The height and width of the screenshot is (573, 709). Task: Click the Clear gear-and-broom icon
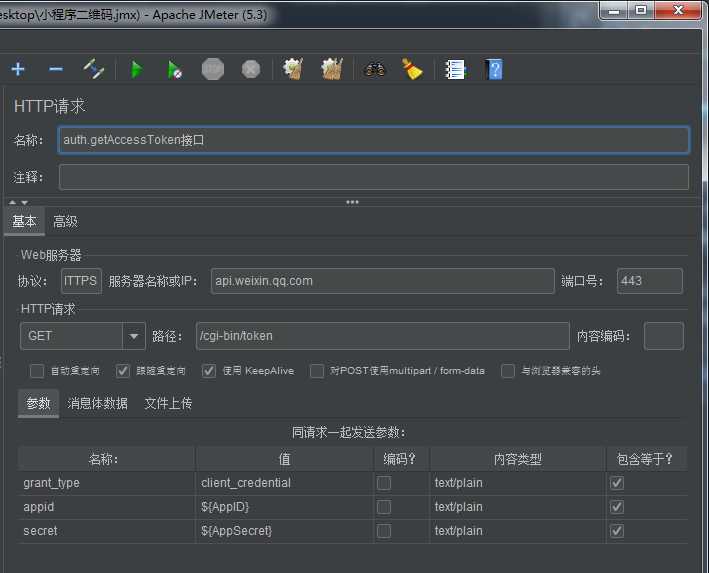(x=293, y=69)
